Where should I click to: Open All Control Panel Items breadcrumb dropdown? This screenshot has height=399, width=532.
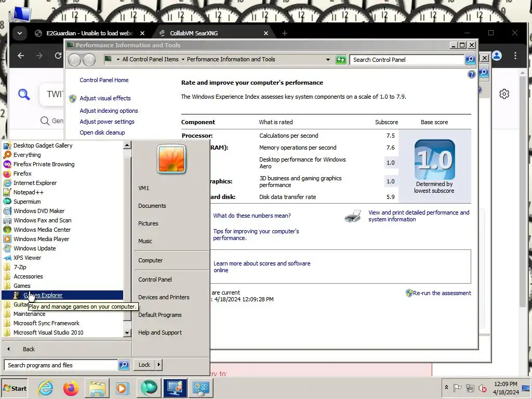(x=183, y=60)
